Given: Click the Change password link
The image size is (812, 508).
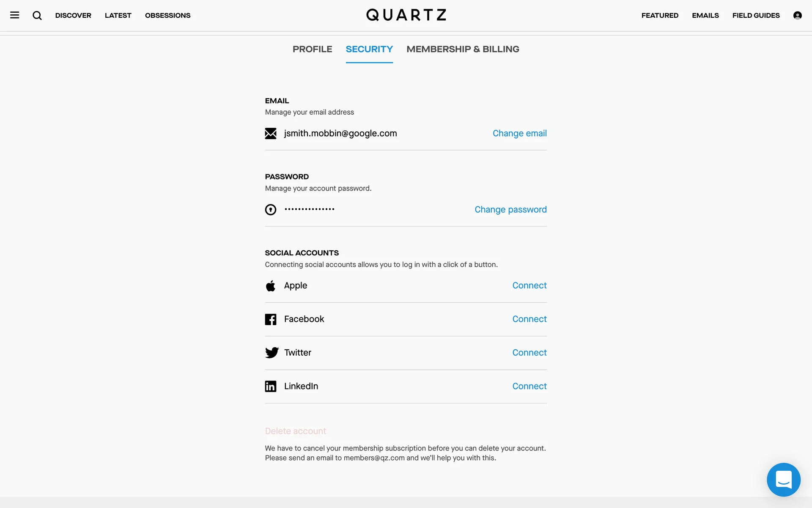Looking at the screenshot, I should coord(510,210).
